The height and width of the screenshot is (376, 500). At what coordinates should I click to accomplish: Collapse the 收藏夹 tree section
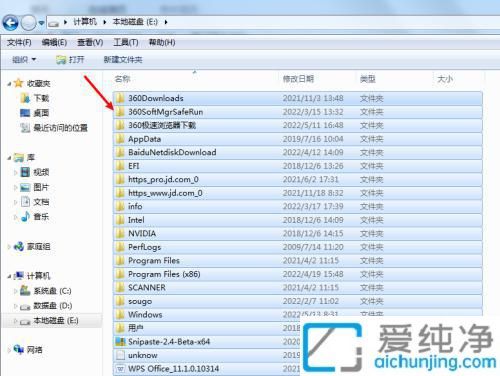[x=9, y=84]
